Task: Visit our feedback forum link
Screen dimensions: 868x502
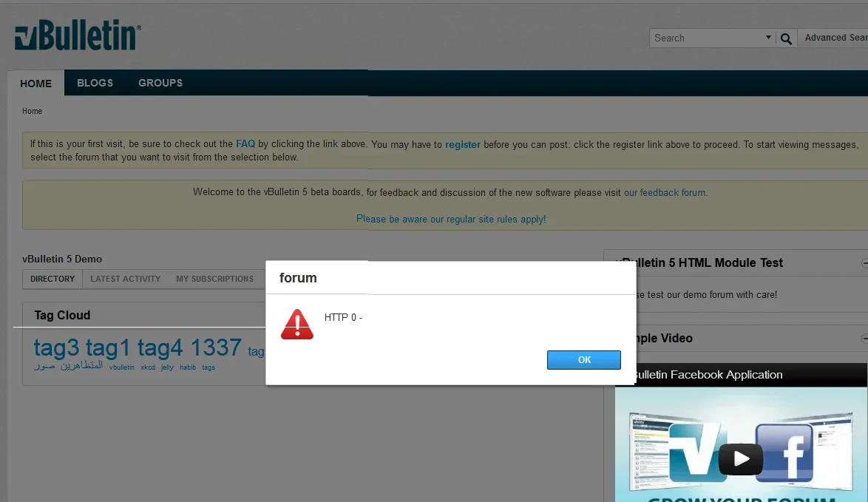Action: [x=664, y=193]
